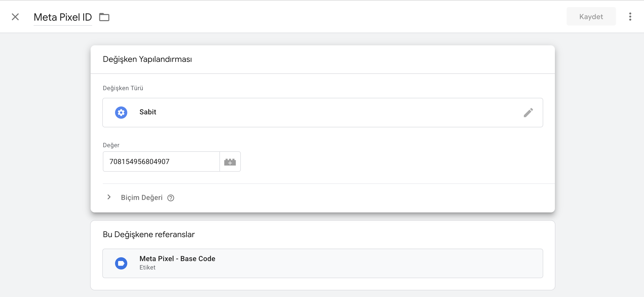Click the Değer field containing 708154956804907
The width and height of the screenshot is (644, 297).
click(161, 162)
